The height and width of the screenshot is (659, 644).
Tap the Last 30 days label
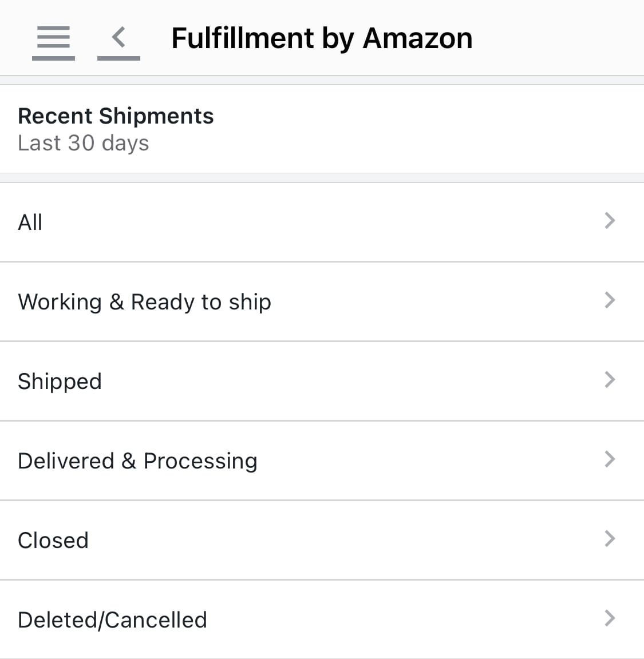pyautogui.click(x=84, y=142)
